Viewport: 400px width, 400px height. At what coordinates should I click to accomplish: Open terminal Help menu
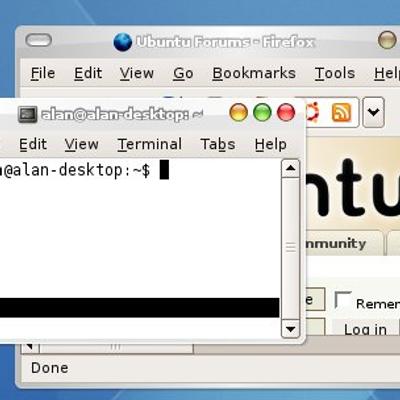tap(270, 145)
